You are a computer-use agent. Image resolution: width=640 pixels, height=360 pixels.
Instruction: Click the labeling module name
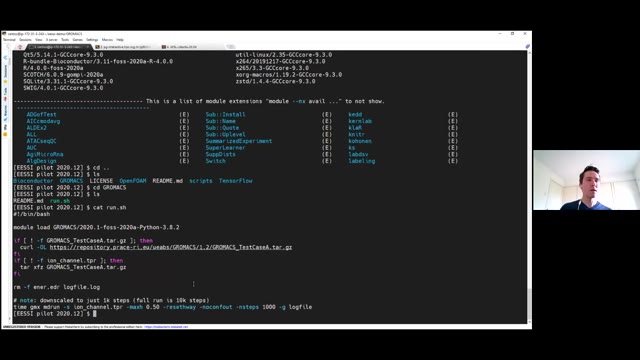(362, 161)
